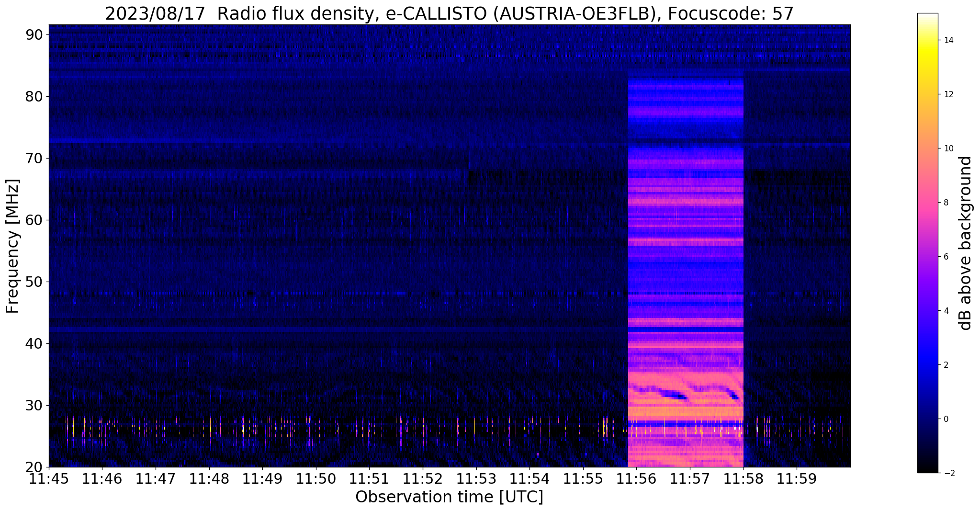Click the x-axis tick label 11:59

(797, 478)
